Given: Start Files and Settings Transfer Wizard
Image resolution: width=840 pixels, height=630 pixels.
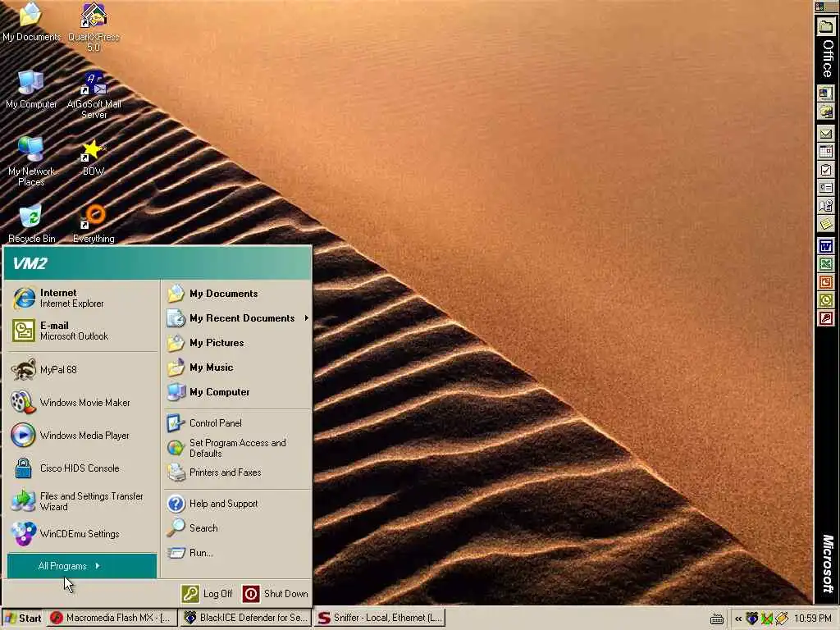Looking at the screenshot, I should [x=82, y=501].
